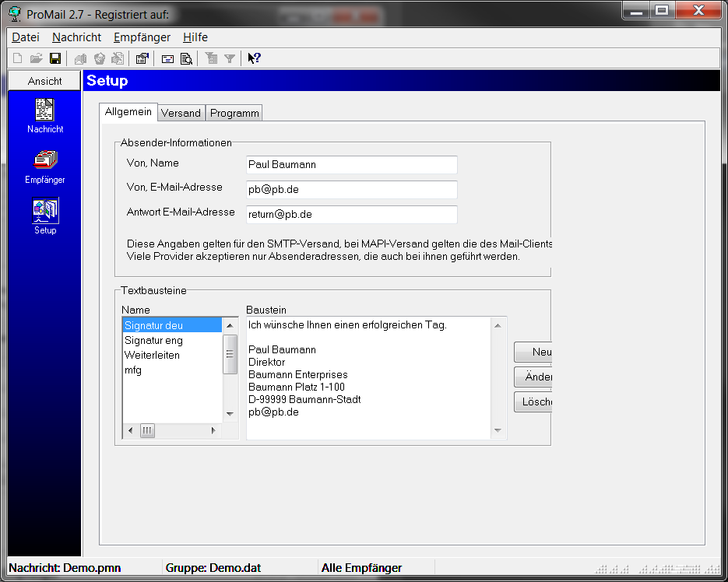The width and height of the screenshot is (728, 582).
Task: Click the setup properties toolbar icon
Action: tap(142, 58)
